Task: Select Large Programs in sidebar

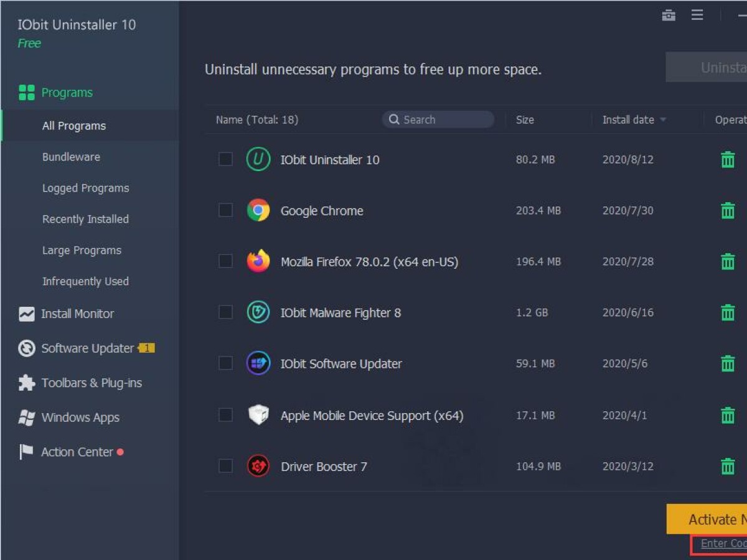Action: click(x=82, y=250)
